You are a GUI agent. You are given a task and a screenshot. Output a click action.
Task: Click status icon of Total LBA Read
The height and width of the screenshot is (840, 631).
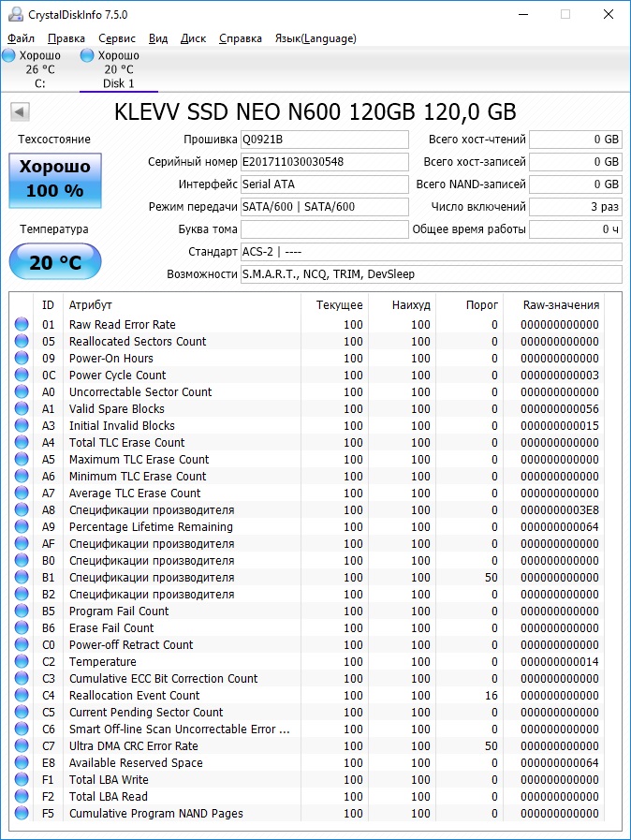point(22,796)
